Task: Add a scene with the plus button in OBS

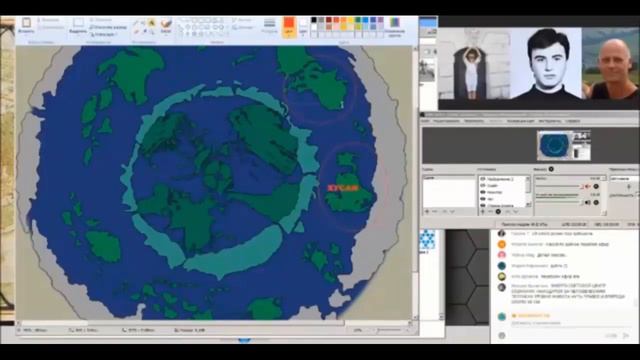Action: (x=427, y=211)
